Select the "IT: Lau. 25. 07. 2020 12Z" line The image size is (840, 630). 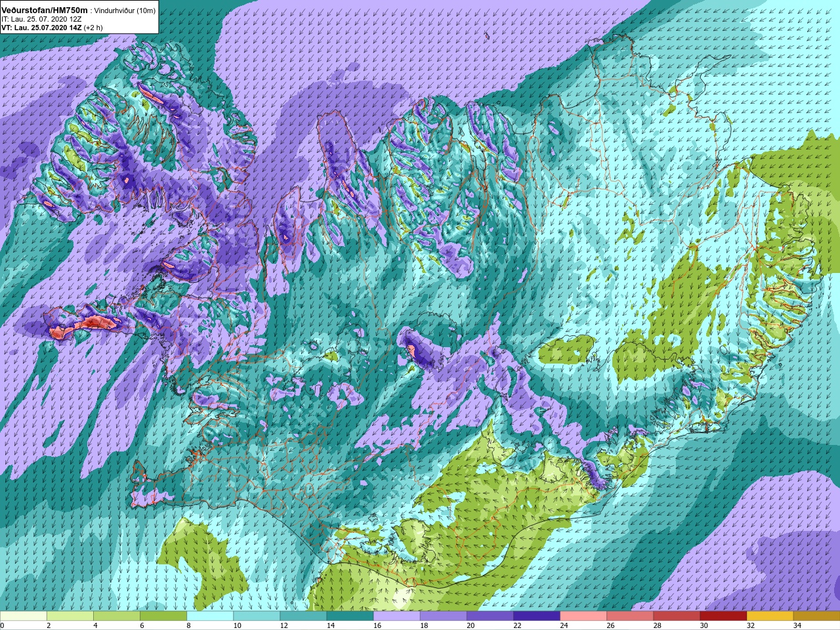(41, 19)
